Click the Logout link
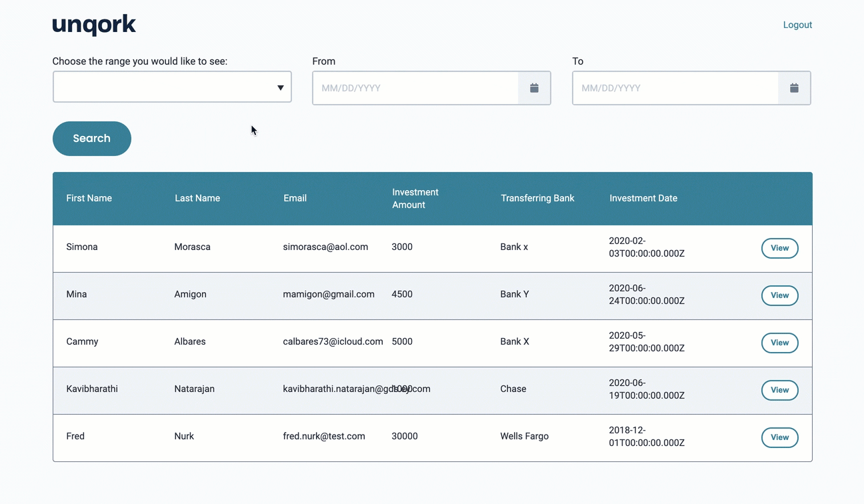The width and height of the screenshot is (864, 504). pos(797,25)
